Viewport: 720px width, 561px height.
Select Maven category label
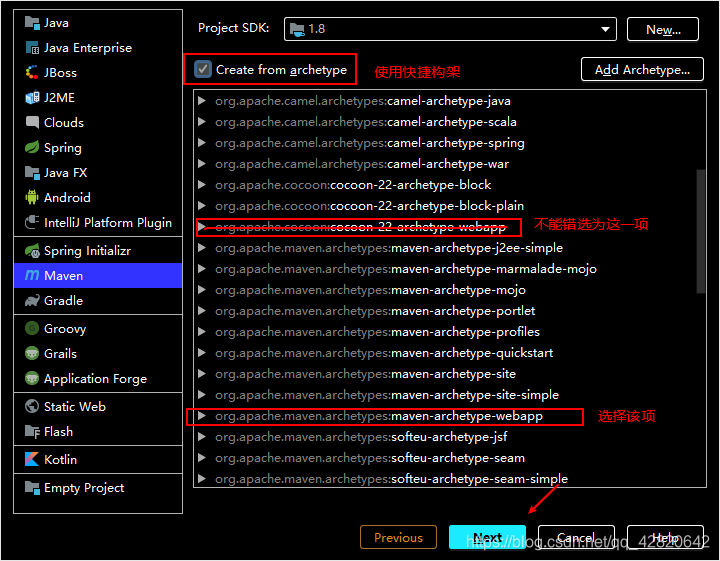[63, 275]
